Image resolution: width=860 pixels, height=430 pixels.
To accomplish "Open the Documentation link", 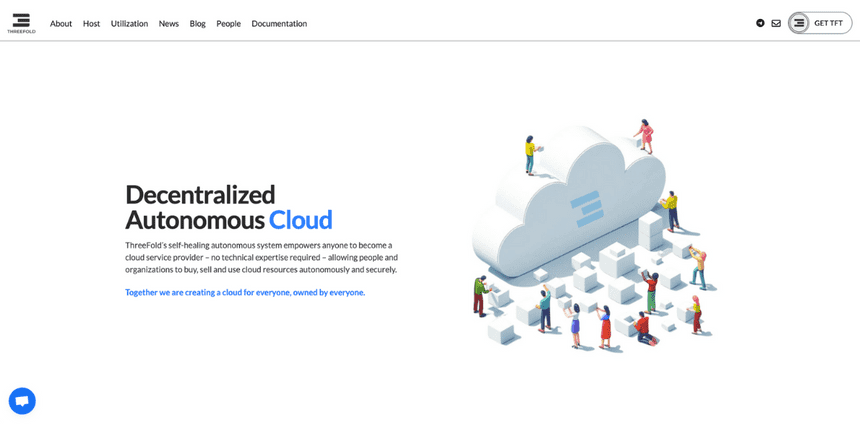I will pyautogui.click(x=279, y=24).
